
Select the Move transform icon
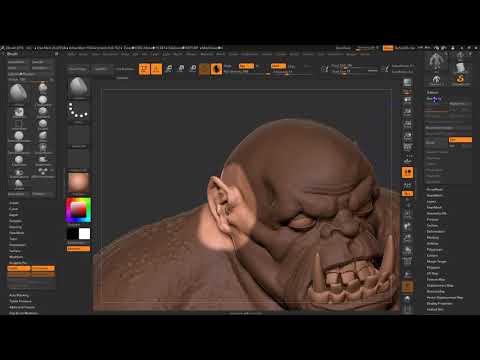[x=169, y=69]
